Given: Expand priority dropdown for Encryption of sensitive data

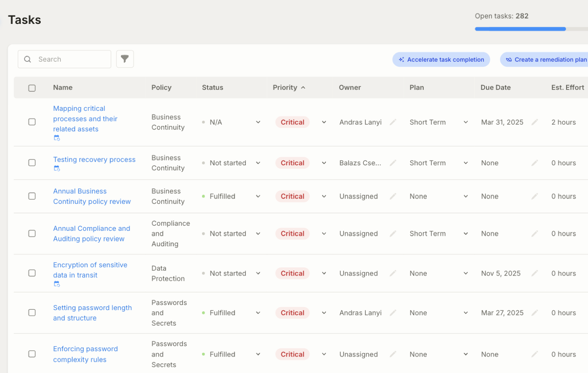Looking at the screenshot, I should tap(324, 273).
